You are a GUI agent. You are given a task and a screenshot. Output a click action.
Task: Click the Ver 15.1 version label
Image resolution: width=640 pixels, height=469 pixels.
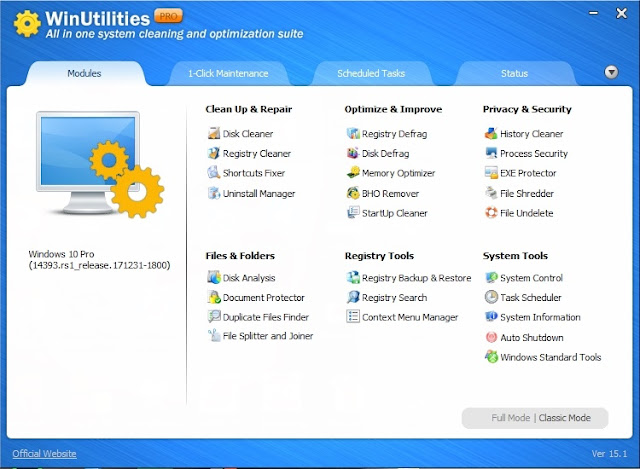pyautogui.click(x=609, y=453)
